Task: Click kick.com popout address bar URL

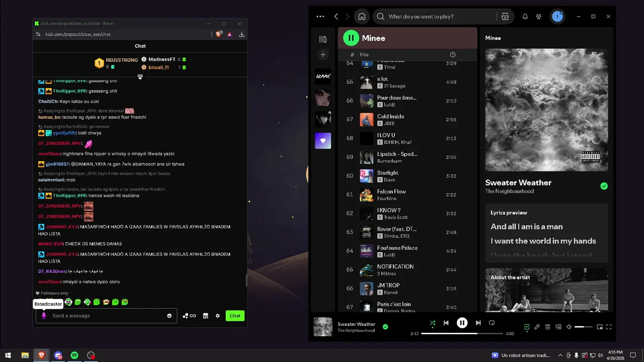Action: [78, 34]
